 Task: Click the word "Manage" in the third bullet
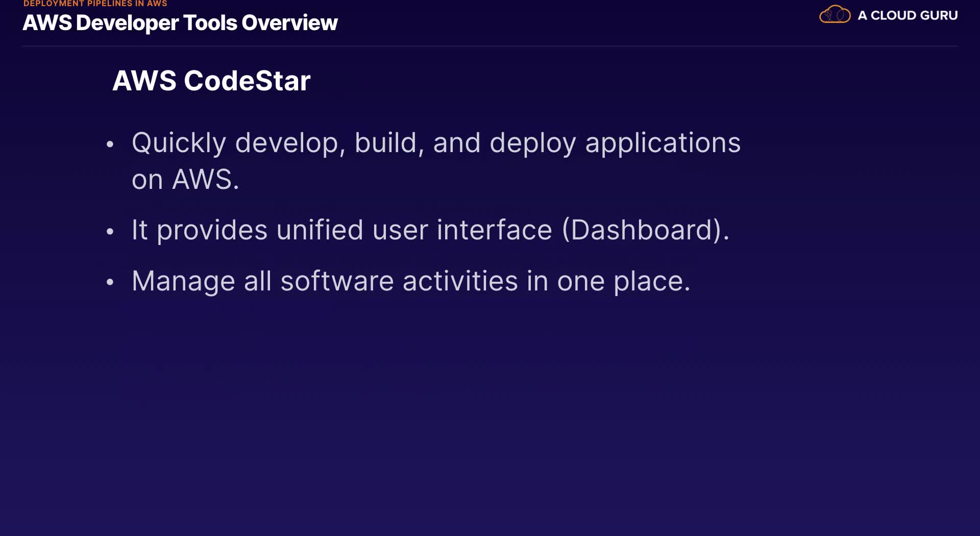point(183,282)
